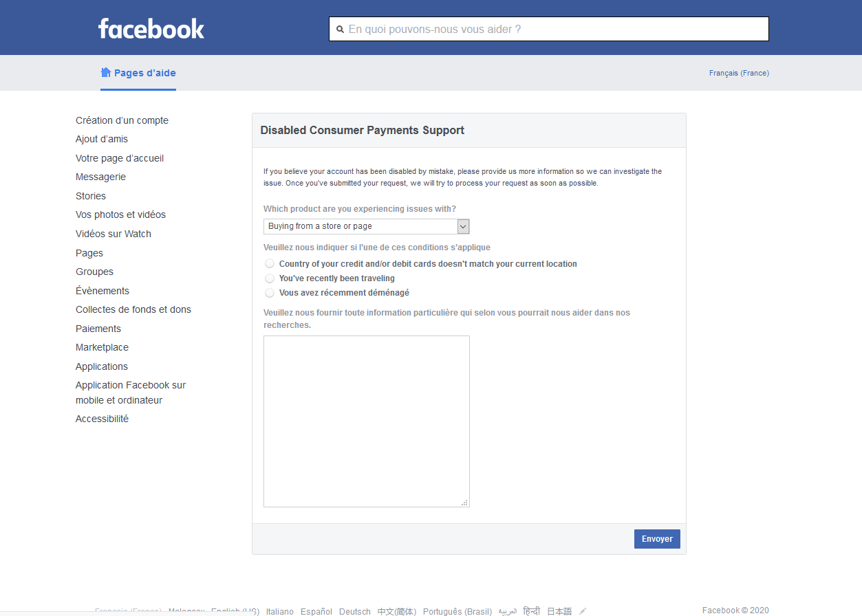
Task: Open the Votre page d'accueil topic
Action: [x=120, y=158]
